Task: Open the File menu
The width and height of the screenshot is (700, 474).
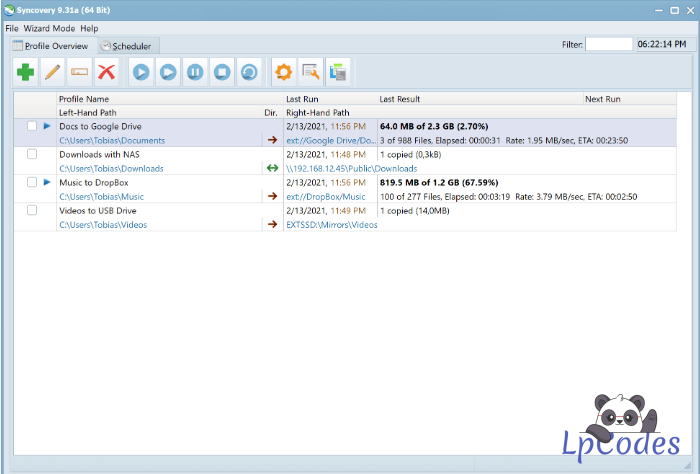Action: (12, 28)
